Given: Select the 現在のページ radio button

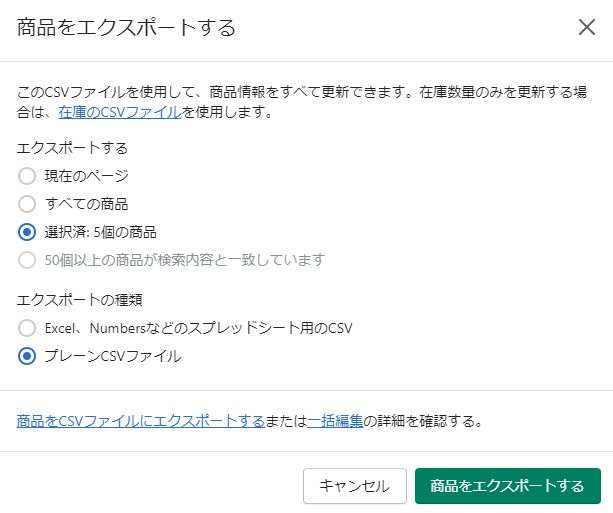Looking at the screenshot, I should click(27, 176).
